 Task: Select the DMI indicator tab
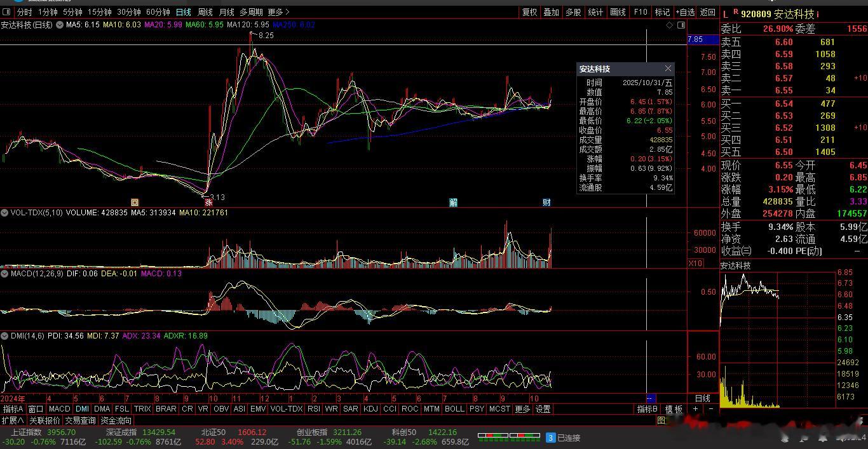83,409
